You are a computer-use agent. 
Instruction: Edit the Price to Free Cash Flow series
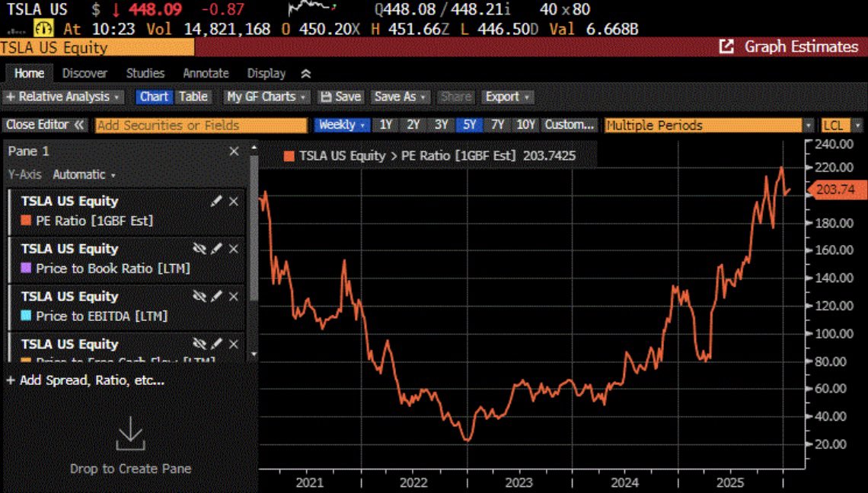pos(216,344)
